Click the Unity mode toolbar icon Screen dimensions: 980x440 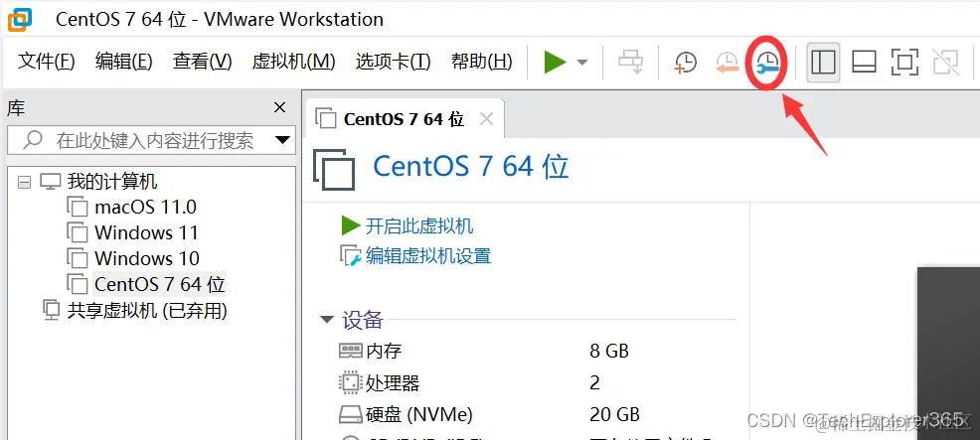[945, 62]
